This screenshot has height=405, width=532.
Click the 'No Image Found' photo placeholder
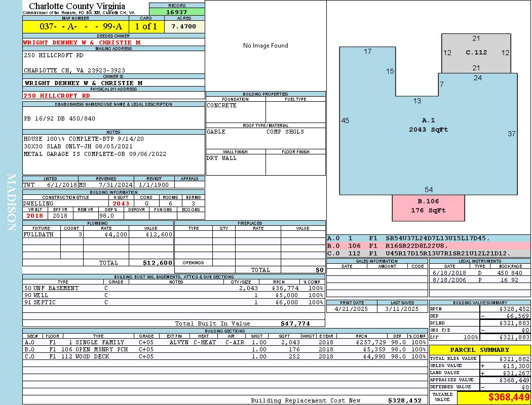point(265,46)
